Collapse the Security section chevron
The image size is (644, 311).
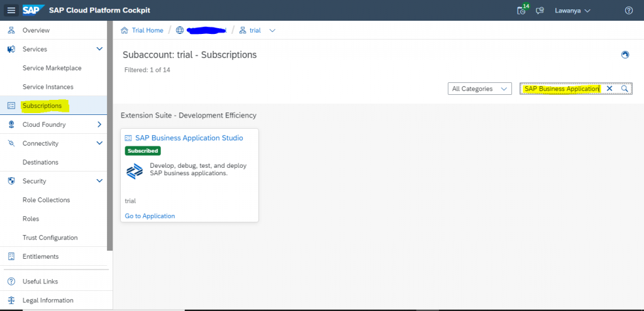pyautogui.click(x=99, y=181)
